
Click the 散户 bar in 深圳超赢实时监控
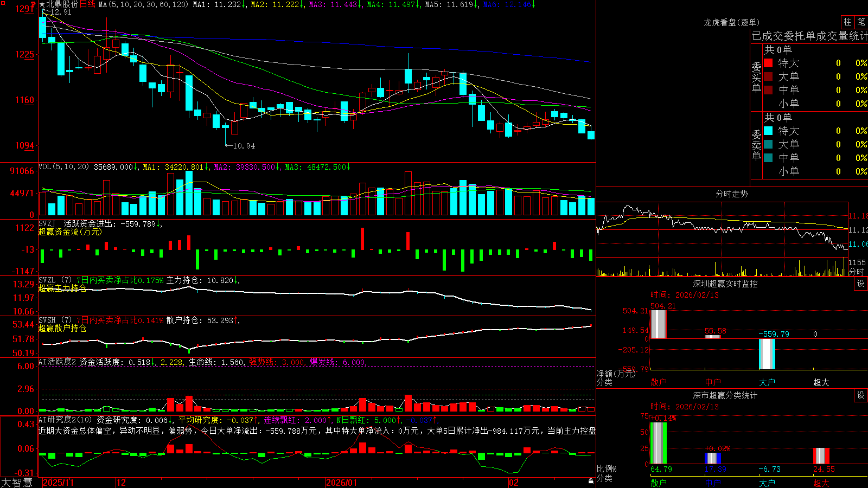658,324
